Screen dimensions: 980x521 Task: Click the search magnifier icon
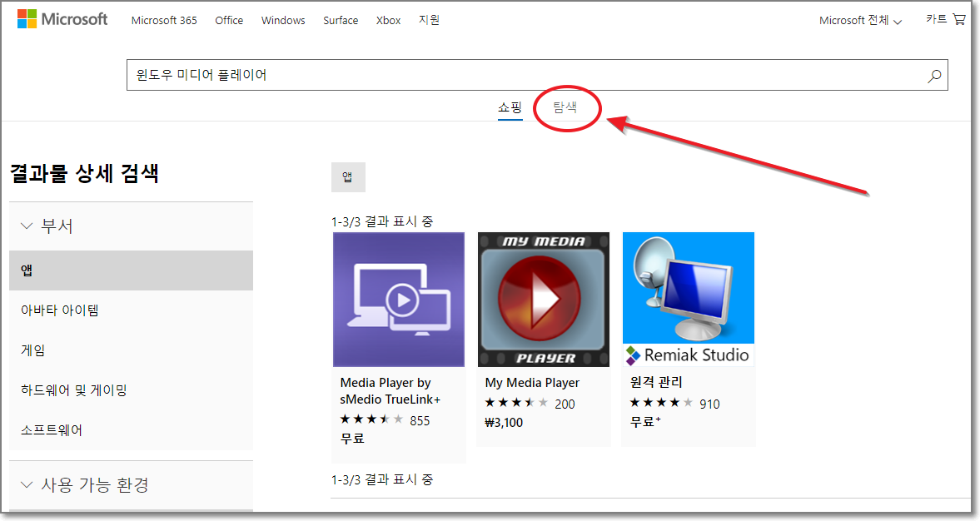pyautogui.click(x=934, y=76)
